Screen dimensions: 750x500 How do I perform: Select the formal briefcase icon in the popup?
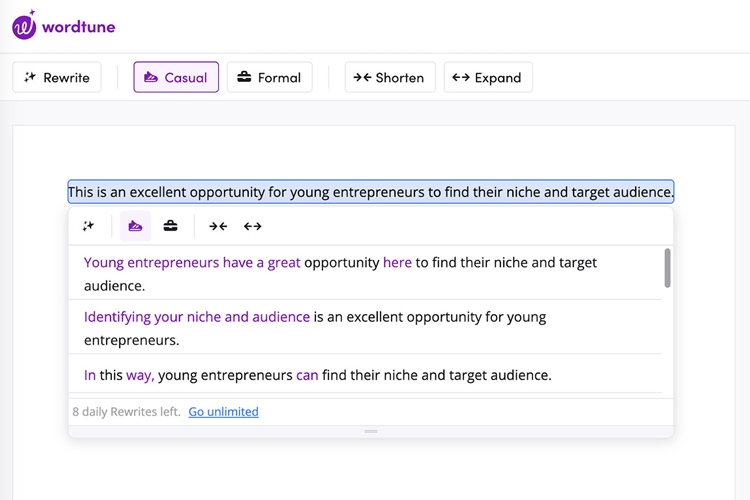pyautogui.click(x=171, y=226)
